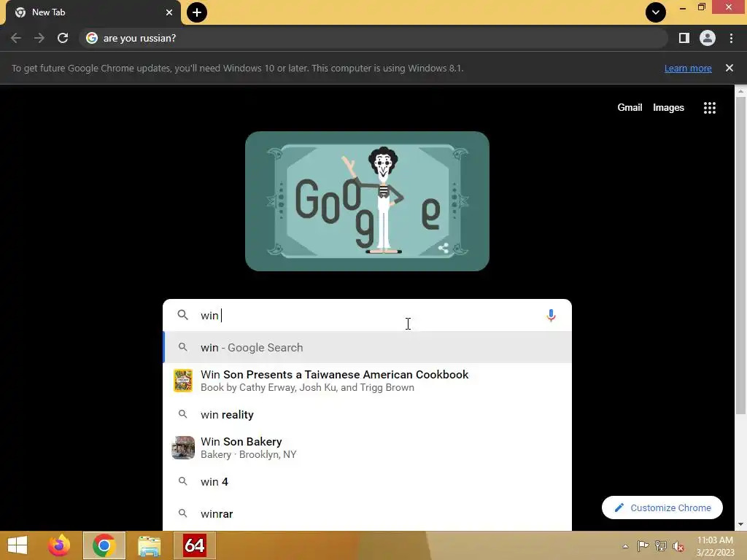Open the Google apps grid

pyautogui.click(x=710, y=108)
